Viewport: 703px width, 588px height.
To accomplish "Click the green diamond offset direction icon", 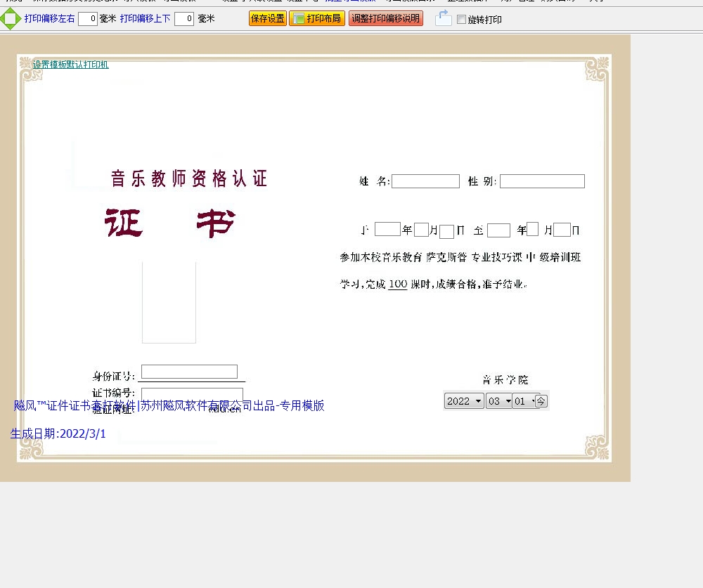I will pyautogui.click(x=10, y=19).
